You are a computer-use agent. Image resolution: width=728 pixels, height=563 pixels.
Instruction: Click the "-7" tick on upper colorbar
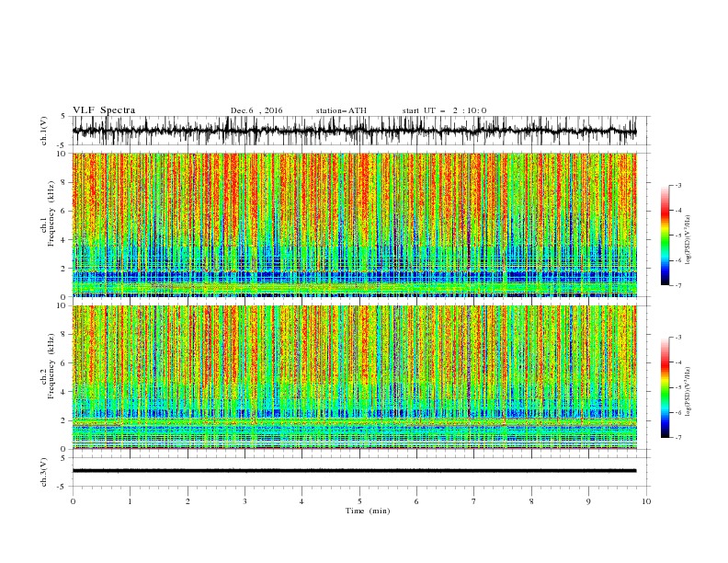[678, 285]
